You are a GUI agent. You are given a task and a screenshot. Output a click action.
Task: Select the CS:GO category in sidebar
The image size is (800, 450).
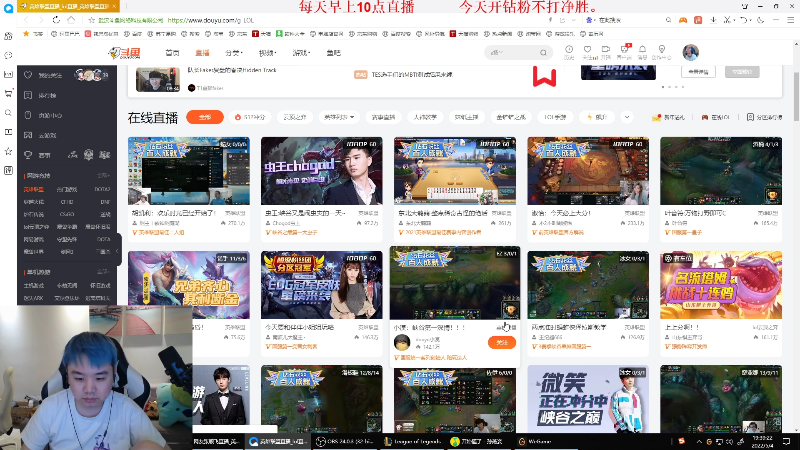pyautogui.click(x=67, y=214)
